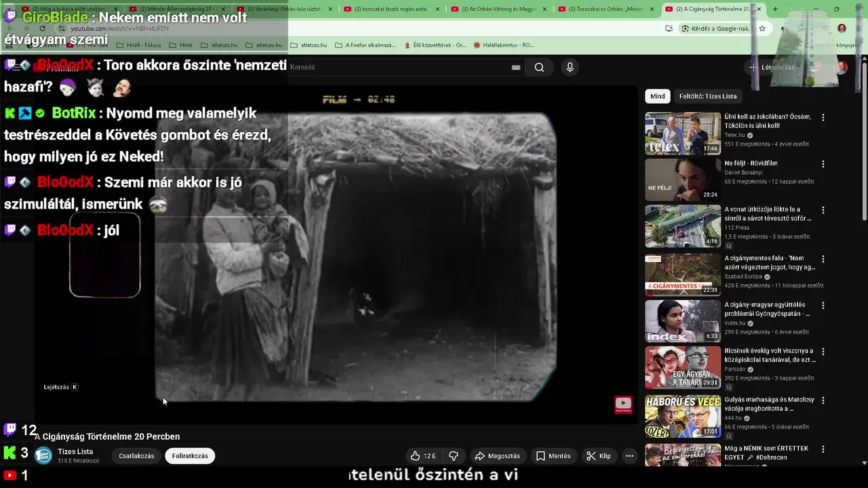Click the Létrehozás create button

pyautogui.click(x=772, y=67)
